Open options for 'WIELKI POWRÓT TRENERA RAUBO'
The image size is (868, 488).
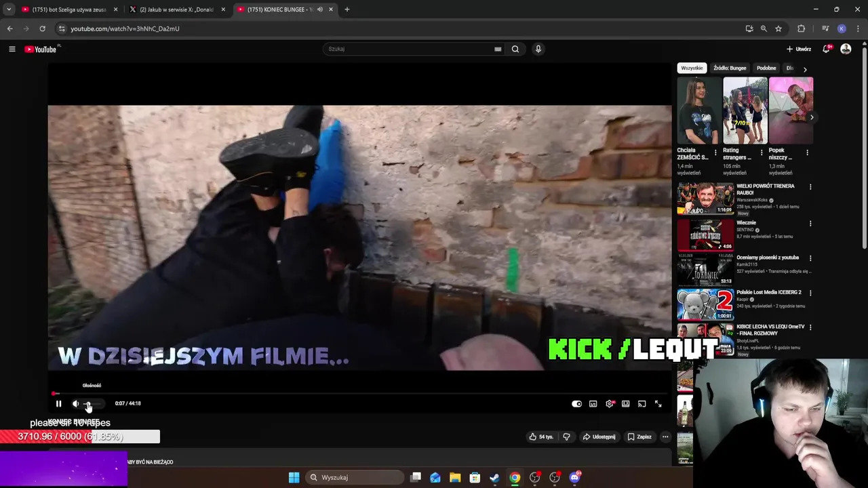(x=810, y=187)
